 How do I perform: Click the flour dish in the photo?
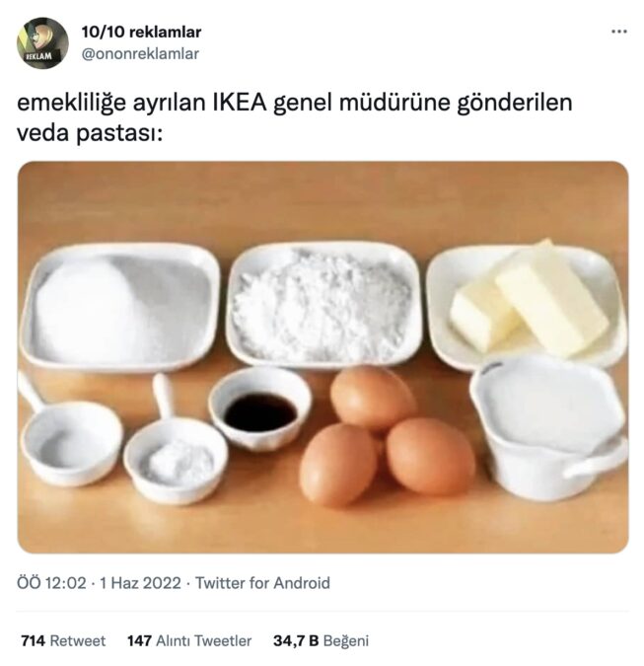click(x=323, y=306)
